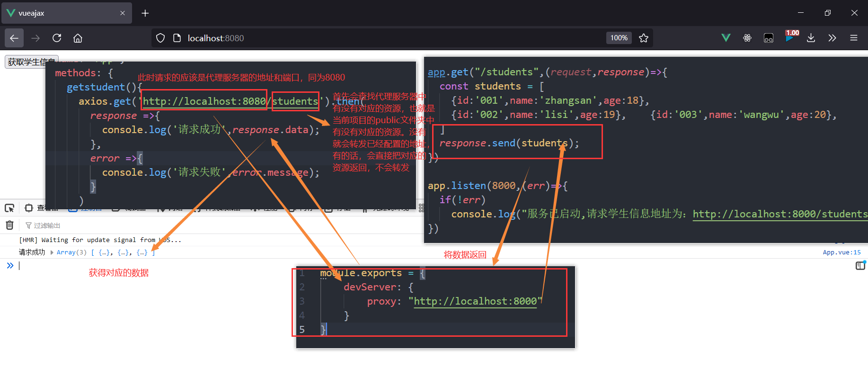Close the vueajax tab
The height and width of the screenshot is (369, 868).
(x=123, y=13)
